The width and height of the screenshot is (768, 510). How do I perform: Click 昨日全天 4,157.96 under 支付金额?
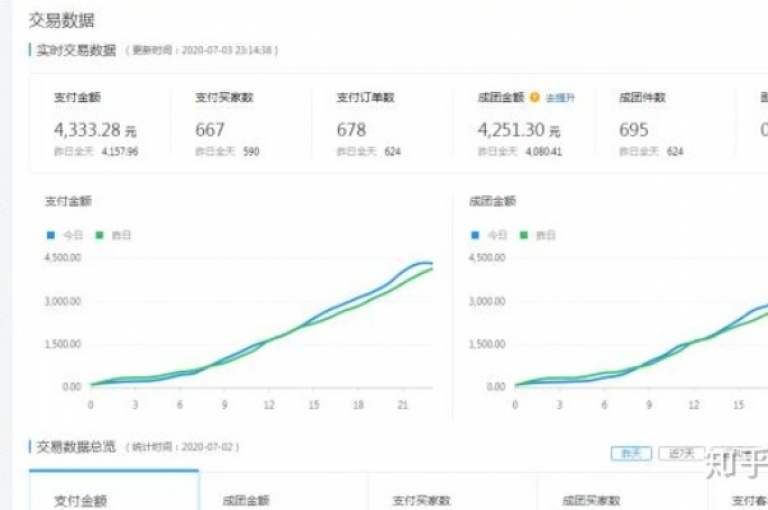[96, 151]
